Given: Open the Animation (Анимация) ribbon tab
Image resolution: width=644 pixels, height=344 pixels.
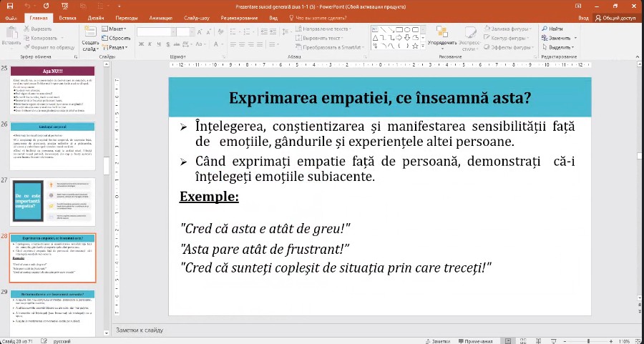Looking at the screenshot, I should 160,17.
